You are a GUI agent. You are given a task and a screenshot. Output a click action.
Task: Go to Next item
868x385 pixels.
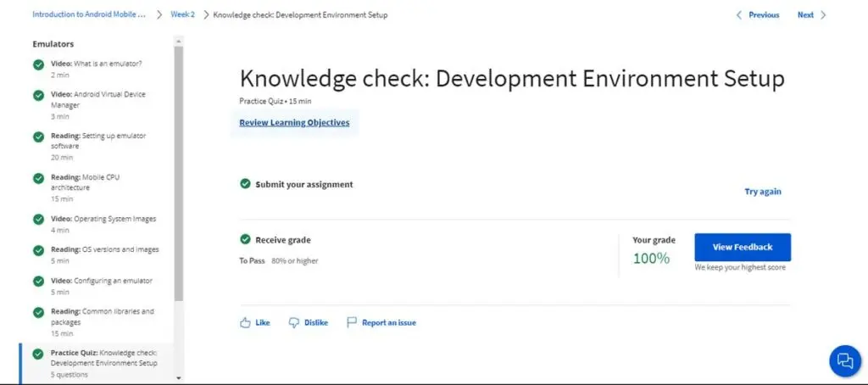pyautogui.click(x=805, y=15)
